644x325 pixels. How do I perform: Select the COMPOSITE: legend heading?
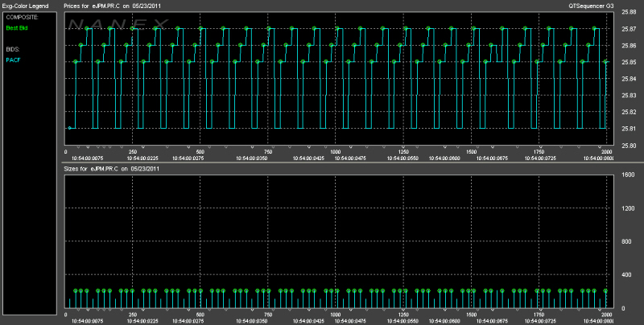(23, 17)
